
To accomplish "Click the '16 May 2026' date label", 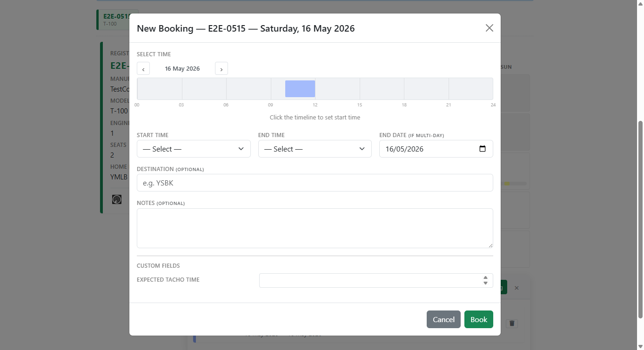I will coord(182,69).
